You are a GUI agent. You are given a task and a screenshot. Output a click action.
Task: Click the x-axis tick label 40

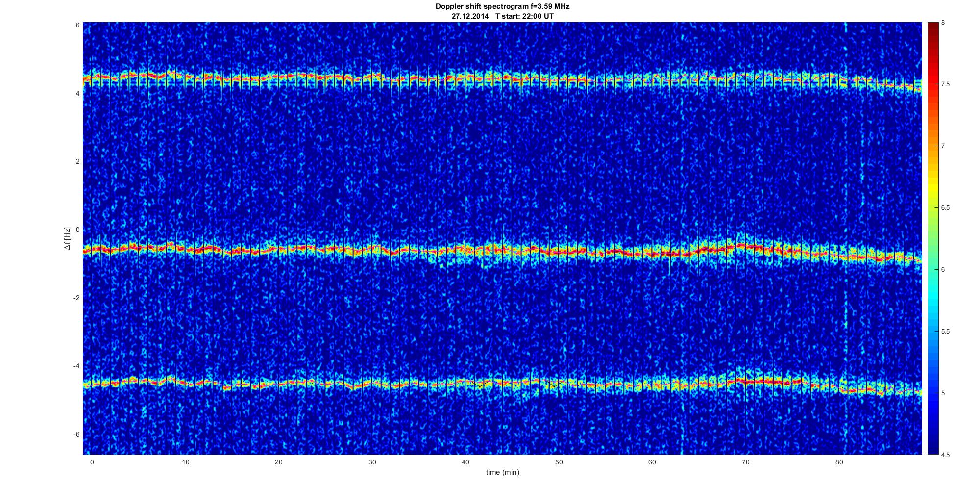pyautogui.click(x=465, y=462)
